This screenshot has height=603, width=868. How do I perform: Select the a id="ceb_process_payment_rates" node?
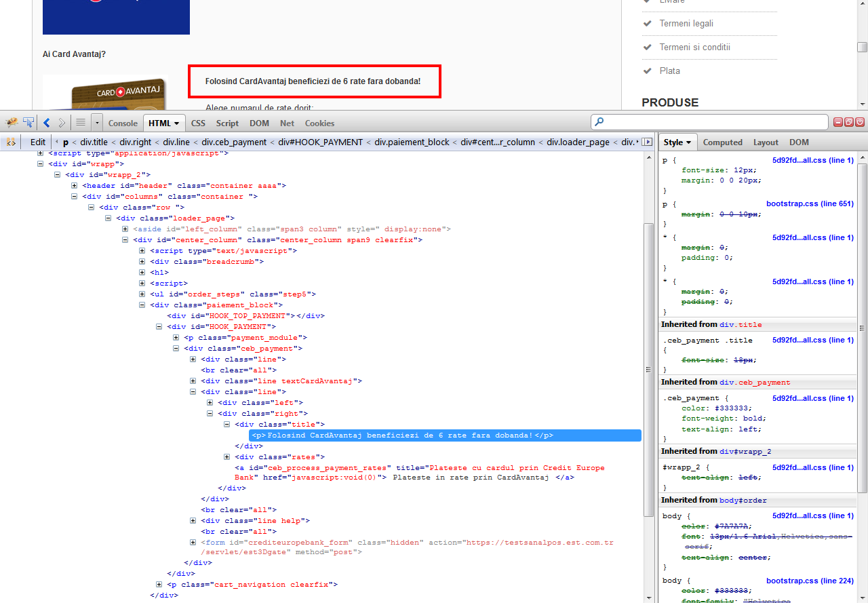click(419, 473)
